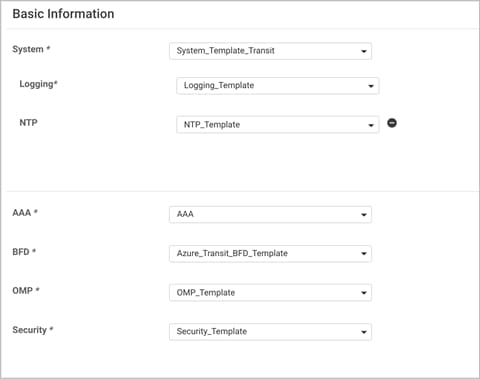Open the AAA template dropdown

pyautogui.click(x=270, y=214)
